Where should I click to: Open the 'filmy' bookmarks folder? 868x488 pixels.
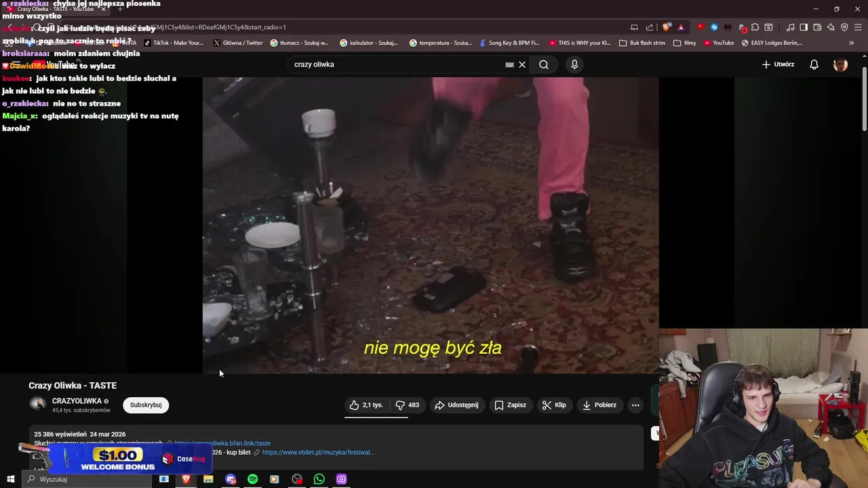pos(685,43)
